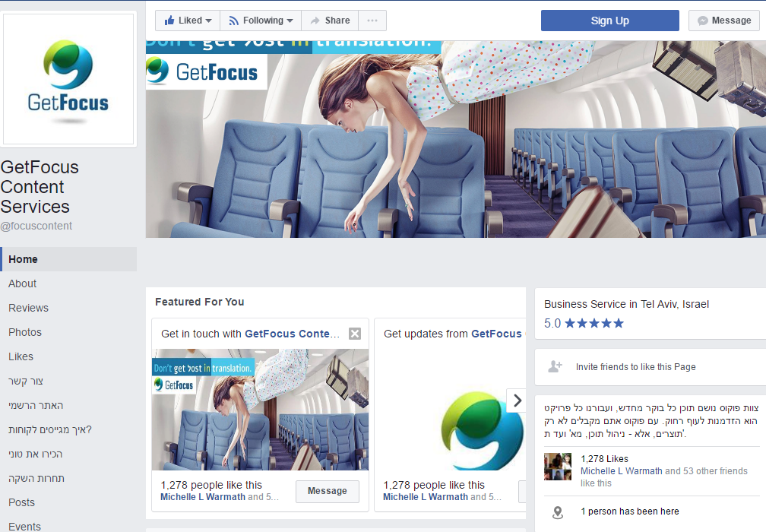Click Michelle L Warmath link in first card
766x532 pixels.
[203, 497]
